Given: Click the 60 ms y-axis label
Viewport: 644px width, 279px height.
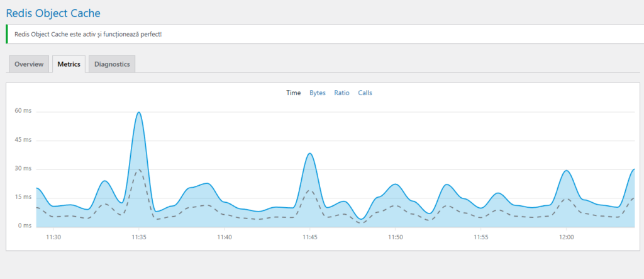Looking at the screenshot, I should 23,111.
